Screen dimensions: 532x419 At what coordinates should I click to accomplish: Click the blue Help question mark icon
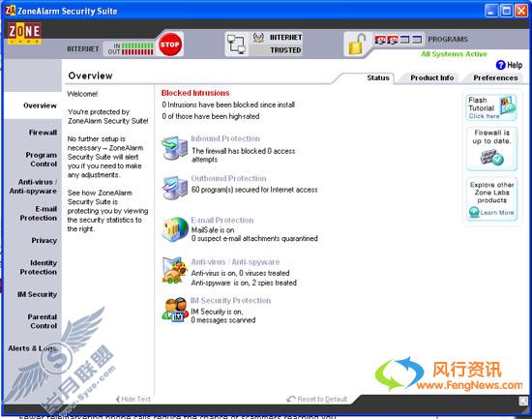pos(500,65)
